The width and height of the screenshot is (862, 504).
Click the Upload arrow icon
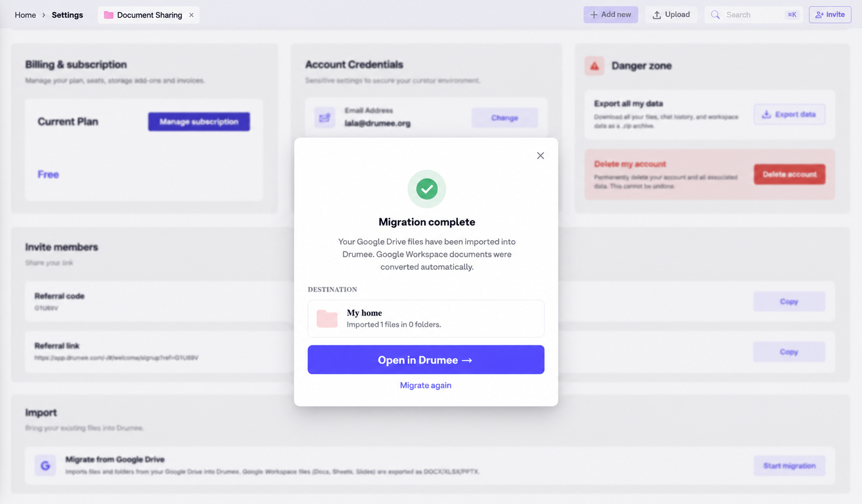657,15
